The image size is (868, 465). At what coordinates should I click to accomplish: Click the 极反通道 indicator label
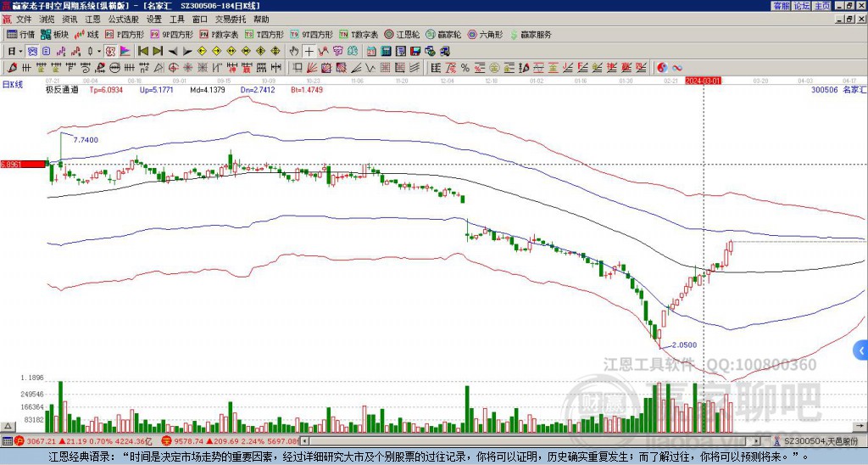point(62,90)
